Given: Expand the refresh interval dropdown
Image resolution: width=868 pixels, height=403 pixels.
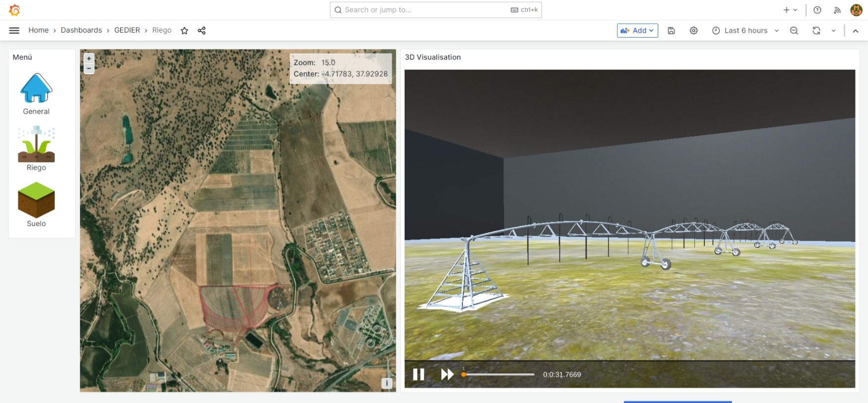Looking at the screenshot, I should tap(833, 31).
